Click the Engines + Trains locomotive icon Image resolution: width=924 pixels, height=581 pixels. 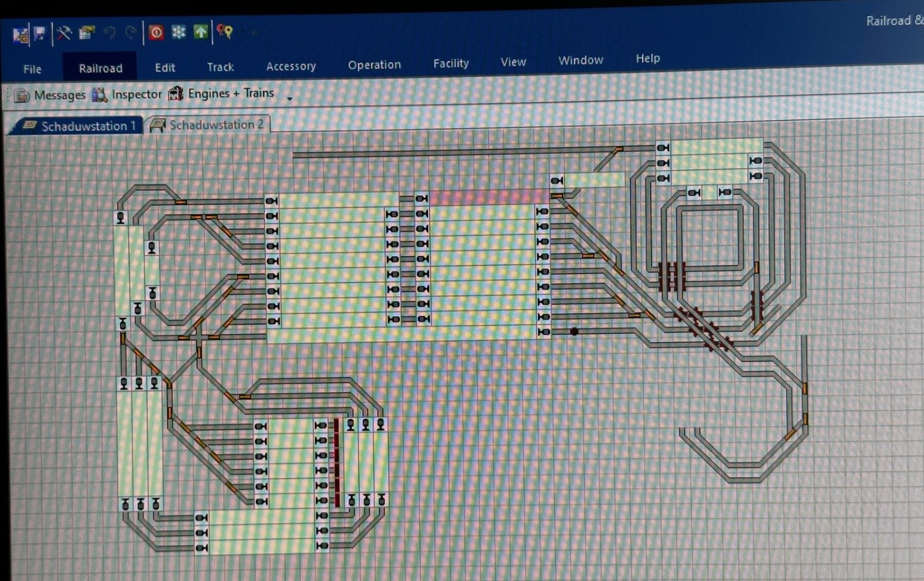coord(176,93)
